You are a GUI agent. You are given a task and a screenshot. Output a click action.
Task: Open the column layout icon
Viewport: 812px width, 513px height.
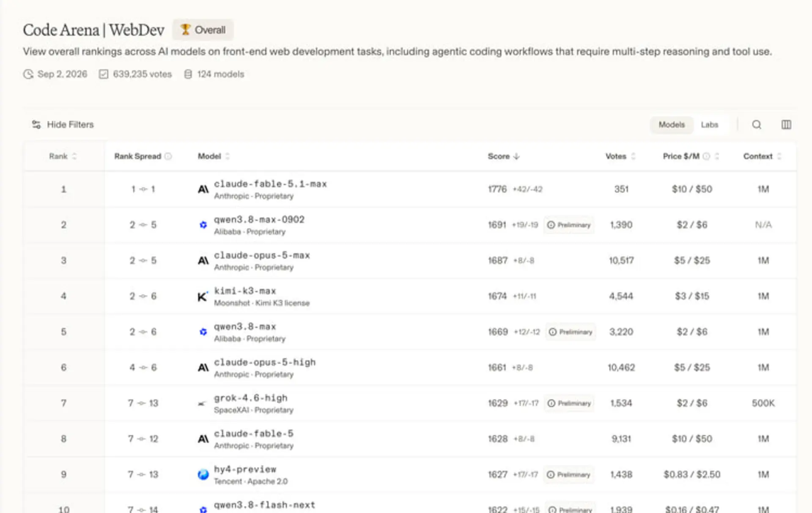(x=786, y=124)
